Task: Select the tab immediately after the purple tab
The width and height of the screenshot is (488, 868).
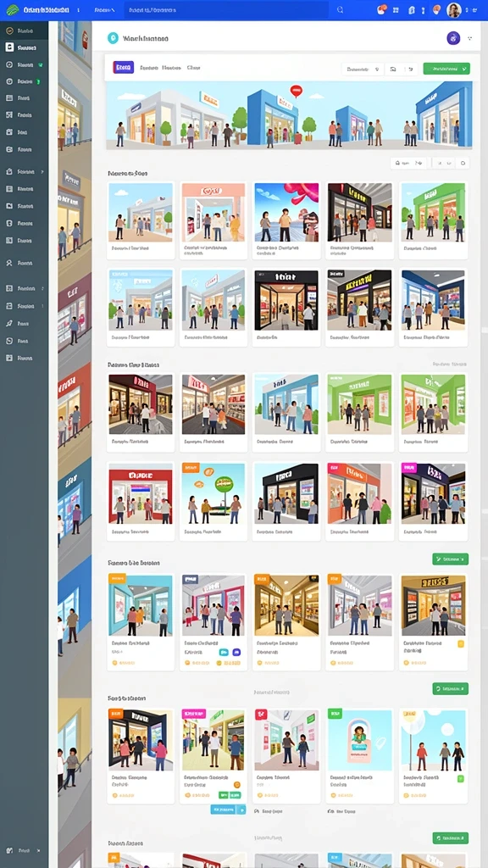Action: click(149, 68)
